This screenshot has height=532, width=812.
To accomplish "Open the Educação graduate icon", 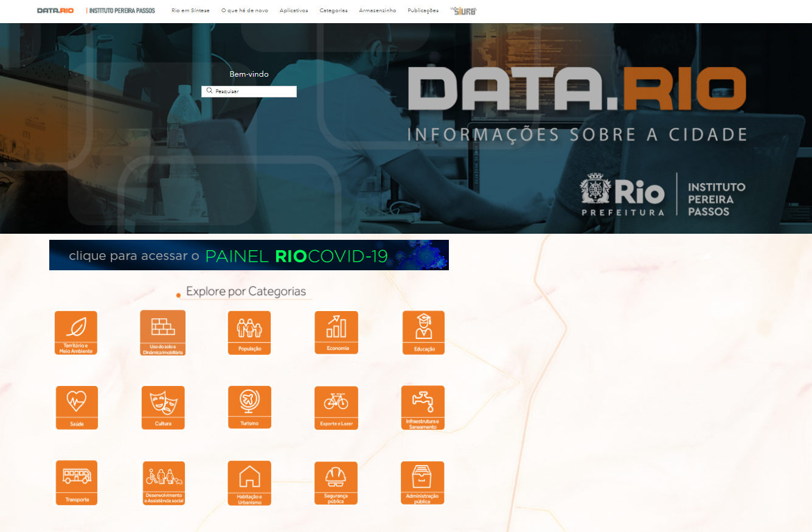I will (423, 332).
